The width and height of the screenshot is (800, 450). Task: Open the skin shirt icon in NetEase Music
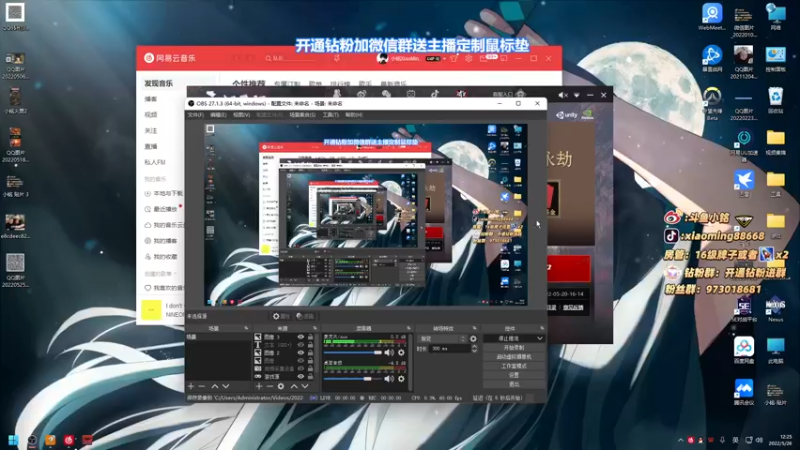[454, 59]
